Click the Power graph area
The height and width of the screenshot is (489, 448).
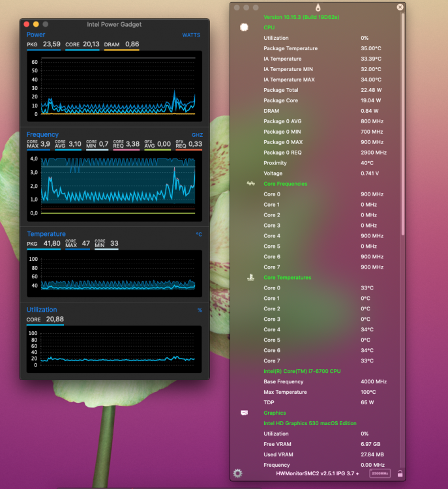tap(115, 86)
